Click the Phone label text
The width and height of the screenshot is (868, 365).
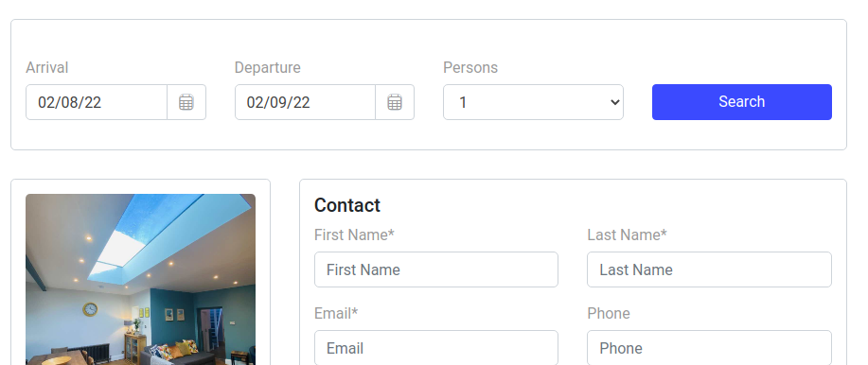609,314
